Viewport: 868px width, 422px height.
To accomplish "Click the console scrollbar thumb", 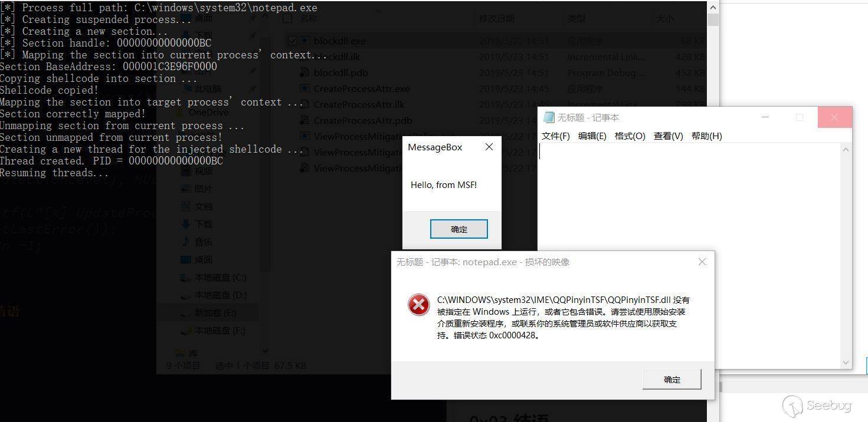I will coord(713,20).
